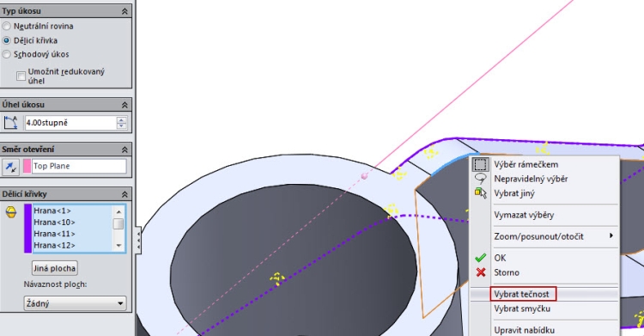Click the Vybrat jiný icon

click(481, 193)
